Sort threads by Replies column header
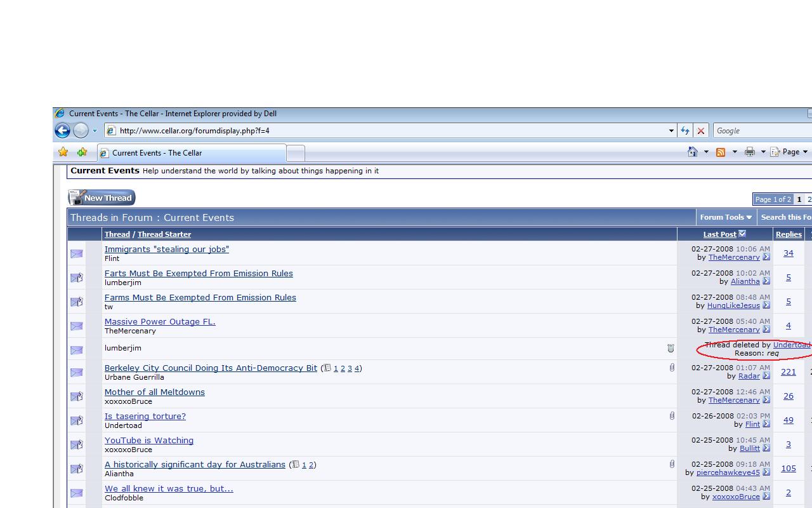Image resolution: width=812 pixels, height=508 pixels. click(789, 234)
